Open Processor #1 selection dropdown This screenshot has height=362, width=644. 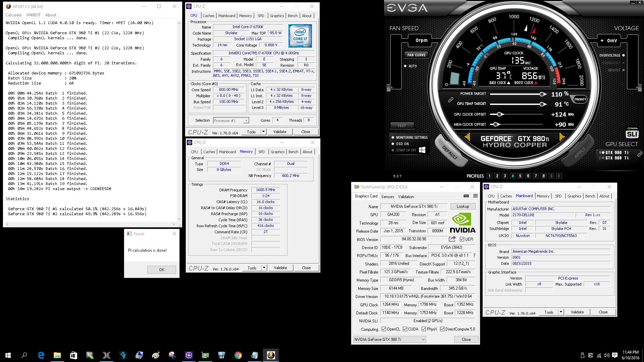coord(231,120)
